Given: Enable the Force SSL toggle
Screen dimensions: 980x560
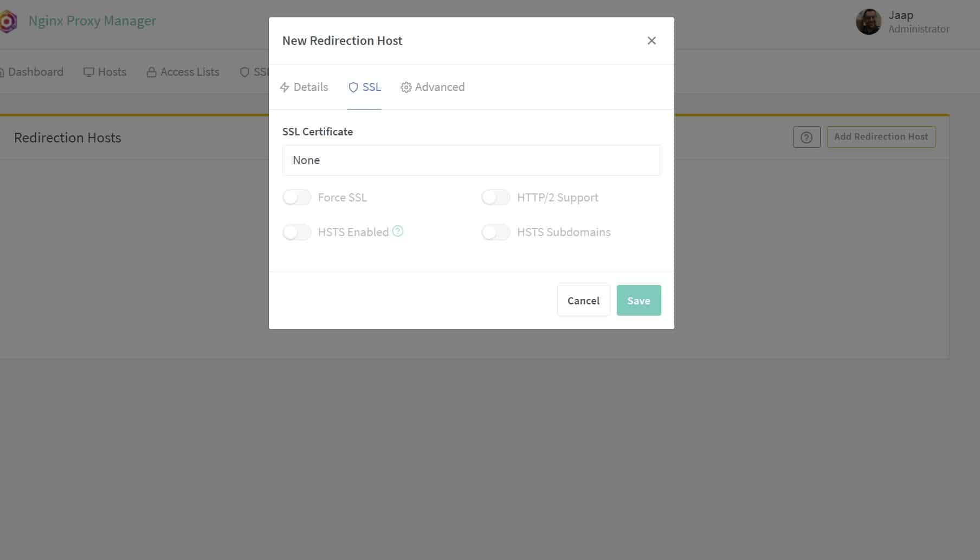Looking at the screenshot, I should coord(296,198).
